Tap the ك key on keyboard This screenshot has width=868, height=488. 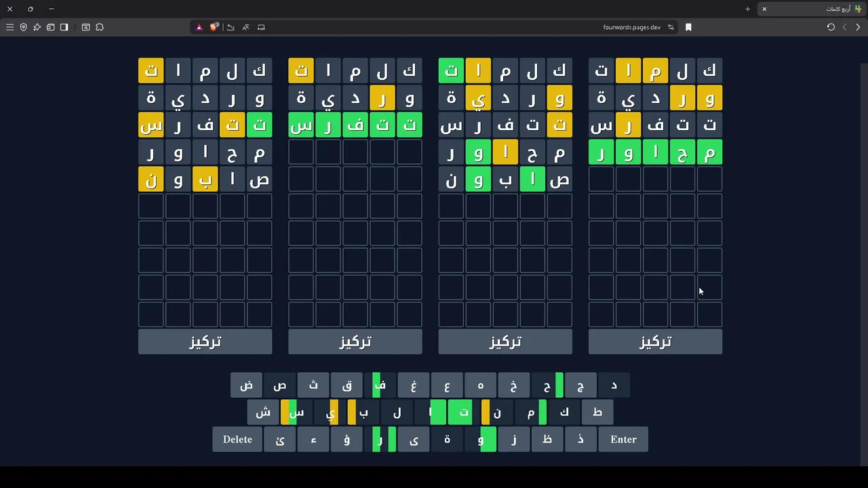(x=564, y=412)
